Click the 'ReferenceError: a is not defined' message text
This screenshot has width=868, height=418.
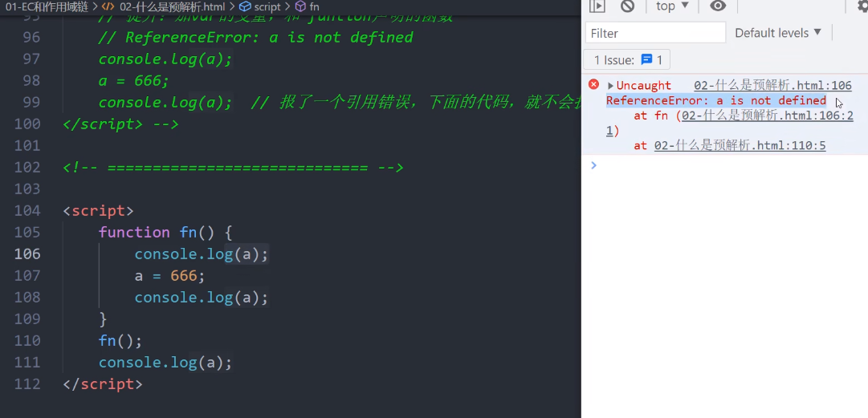tap(716, 100)
